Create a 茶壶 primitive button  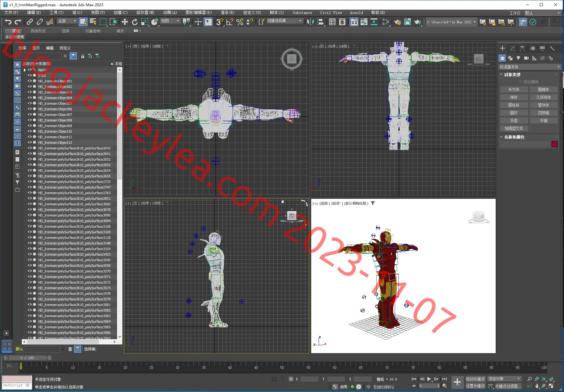tap(514, 121)
